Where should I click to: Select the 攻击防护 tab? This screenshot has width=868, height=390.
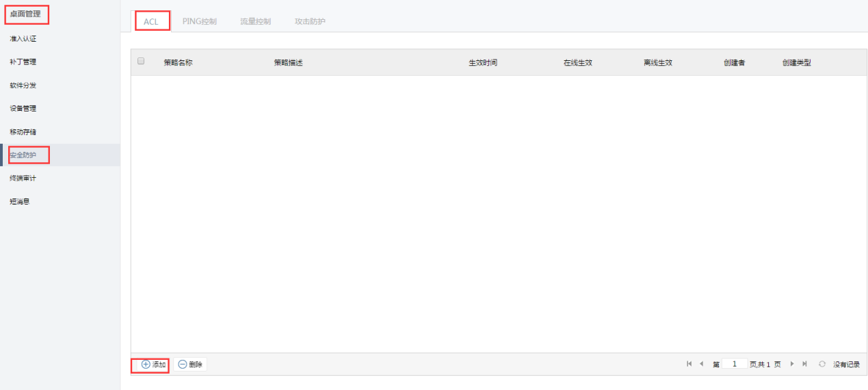(x=310, y=21)
